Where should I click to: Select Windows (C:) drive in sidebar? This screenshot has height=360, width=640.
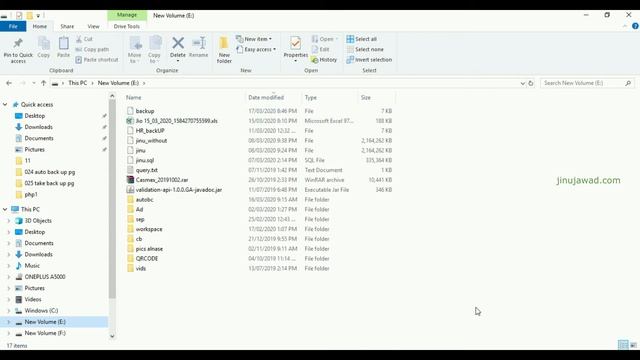click(x=41, y=311)
